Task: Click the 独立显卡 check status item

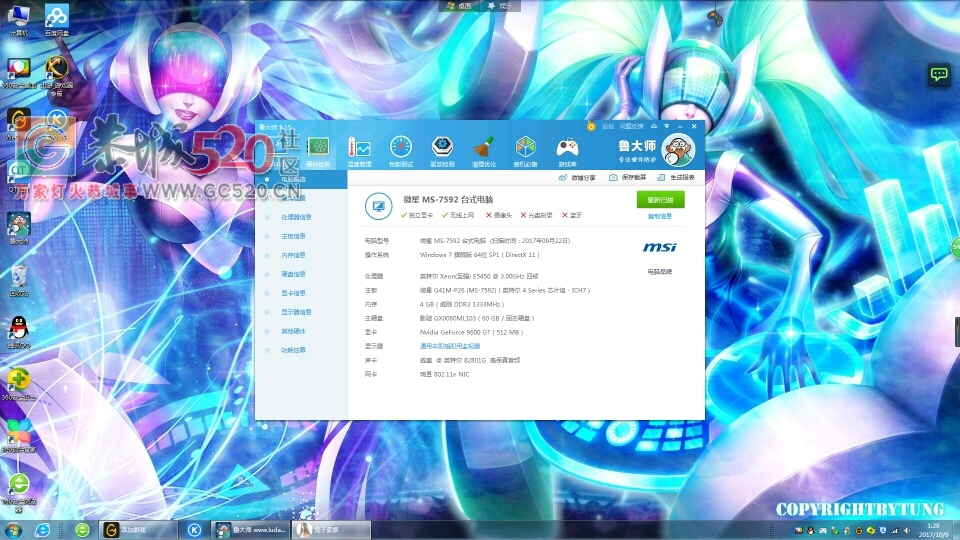Action: [417, 215]
